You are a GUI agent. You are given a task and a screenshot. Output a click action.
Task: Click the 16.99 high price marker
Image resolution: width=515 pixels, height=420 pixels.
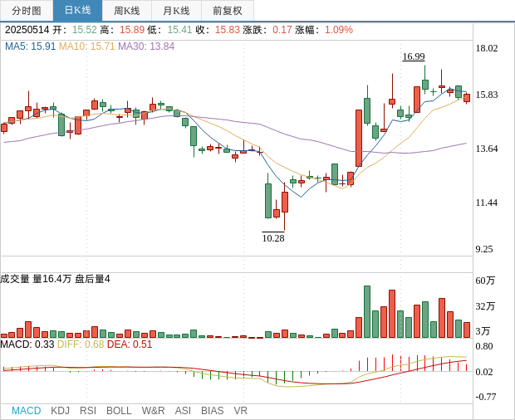[414, 56]
